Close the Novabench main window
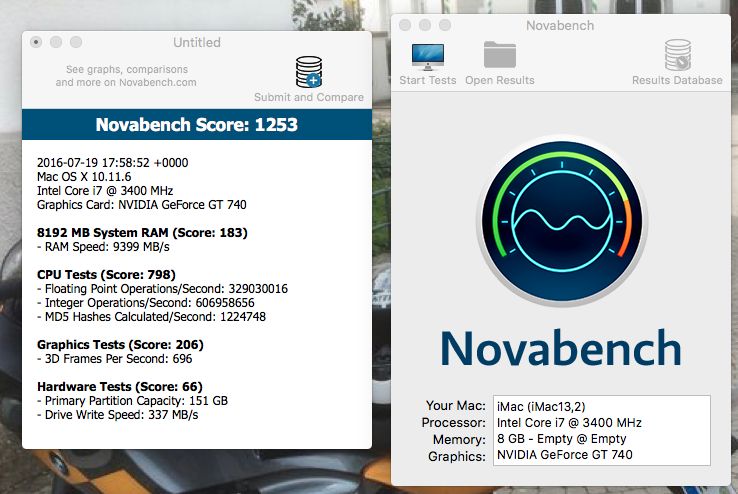The height and width of the screenshot is (494, 738). click(x=405, y=25)
